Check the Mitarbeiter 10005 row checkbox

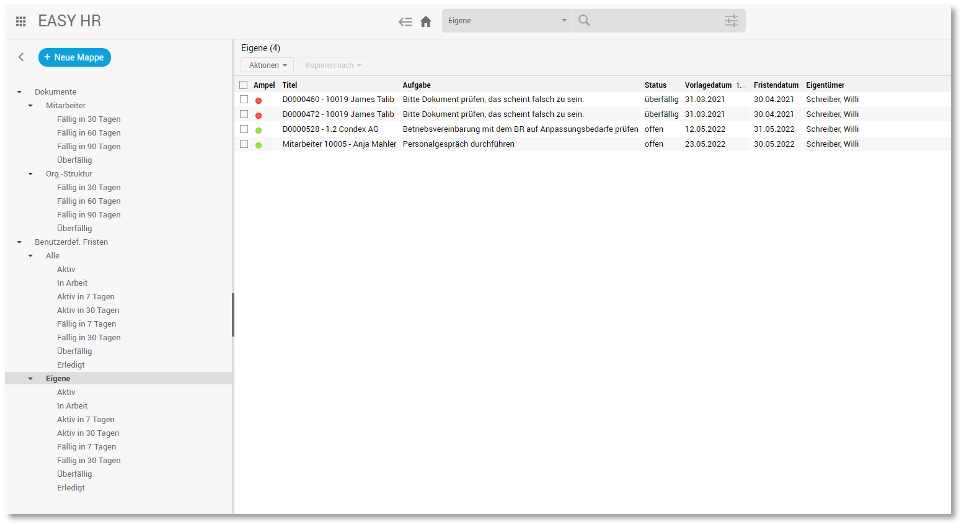(x=244, y=144)
